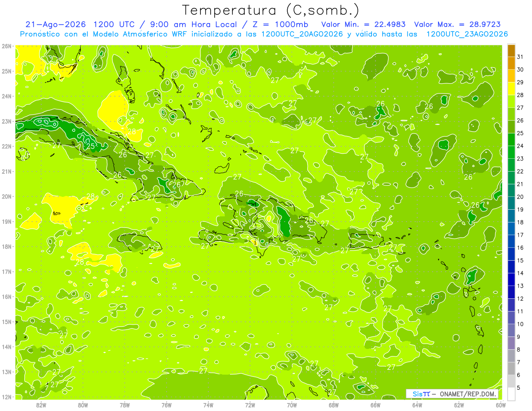
Task: Click the "Valor Min. = 22.4983" text
Action: tap(364, 24)
